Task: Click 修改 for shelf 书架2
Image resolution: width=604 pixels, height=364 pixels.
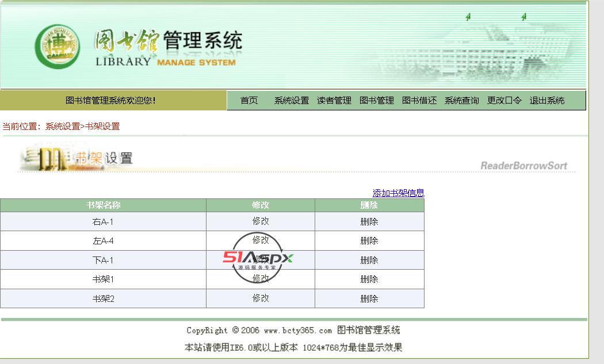Action: 261,298
